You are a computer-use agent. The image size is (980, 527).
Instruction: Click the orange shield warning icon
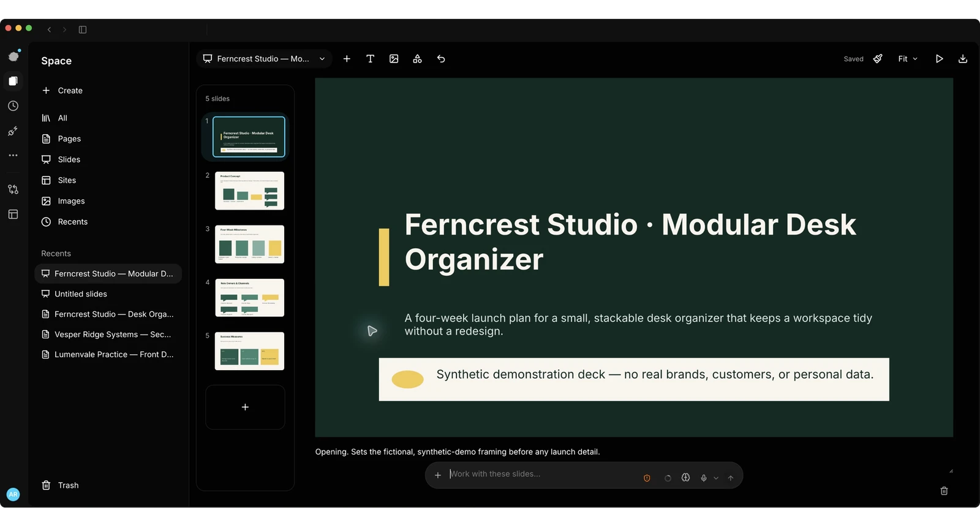tap(647, 478)
